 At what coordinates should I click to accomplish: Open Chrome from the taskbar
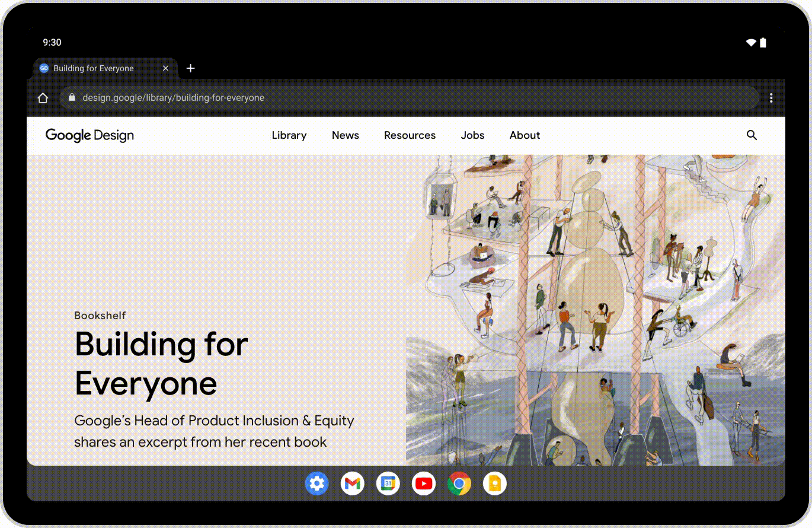click(x=459, y=484)
